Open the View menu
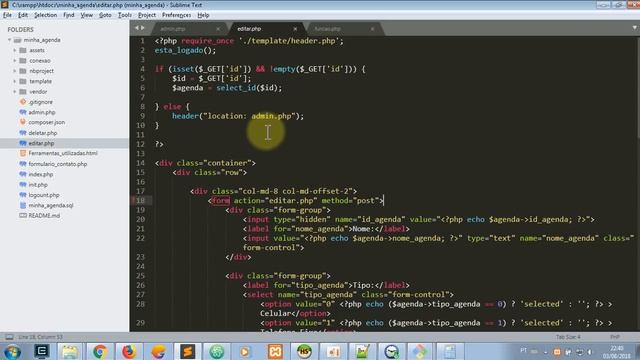This screenshot has height=360, width=640. [87, 15]
